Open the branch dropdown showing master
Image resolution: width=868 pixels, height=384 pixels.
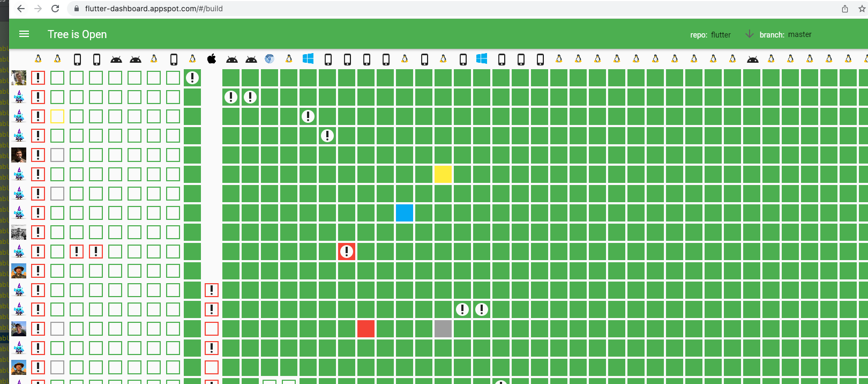click(x=799, y=34)
